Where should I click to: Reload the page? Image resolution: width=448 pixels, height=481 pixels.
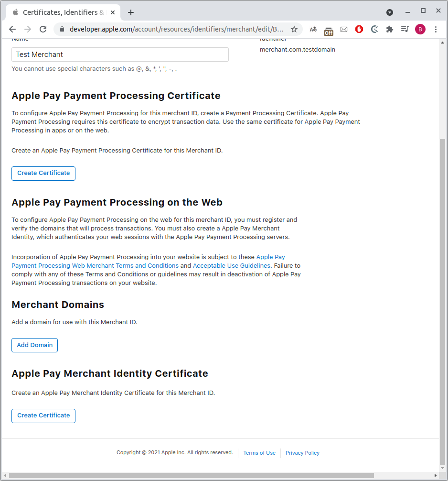point(43,29)
